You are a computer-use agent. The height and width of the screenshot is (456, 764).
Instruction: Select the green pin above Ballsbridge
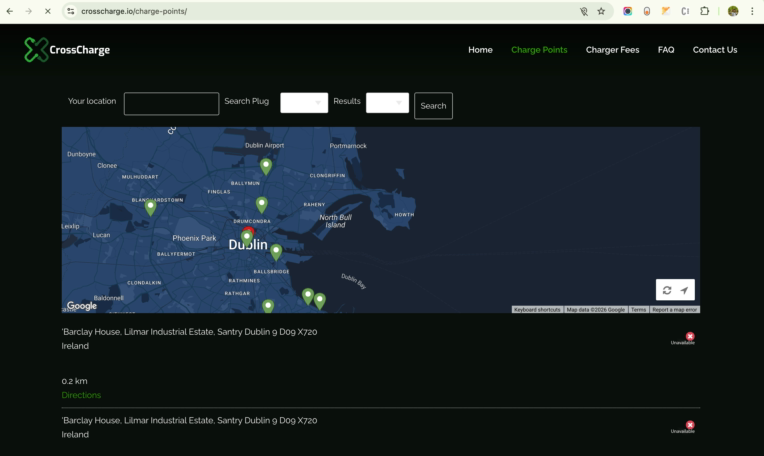(276, 251)
